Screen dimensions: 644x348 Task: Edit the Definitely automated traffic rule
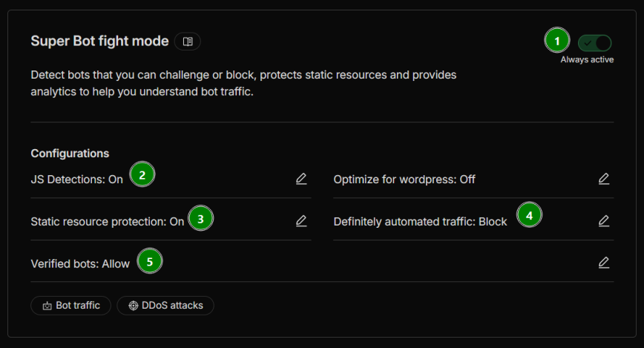(x=604, y=221)
